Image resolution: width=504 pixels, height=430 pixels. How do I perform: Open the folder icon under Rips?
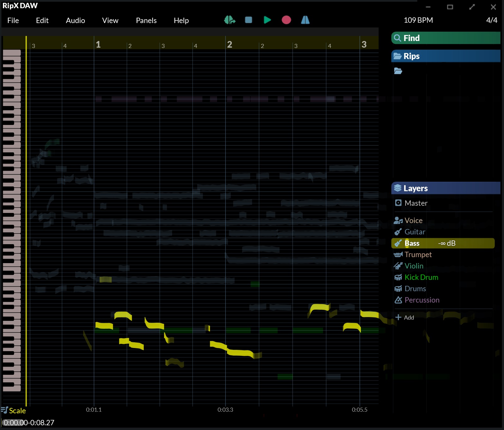(398, 71)
